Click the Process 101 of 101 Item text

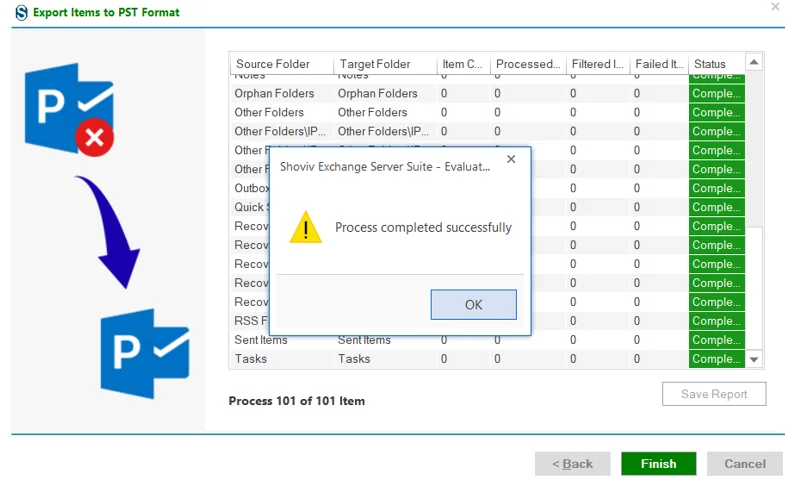coord(296,401)
